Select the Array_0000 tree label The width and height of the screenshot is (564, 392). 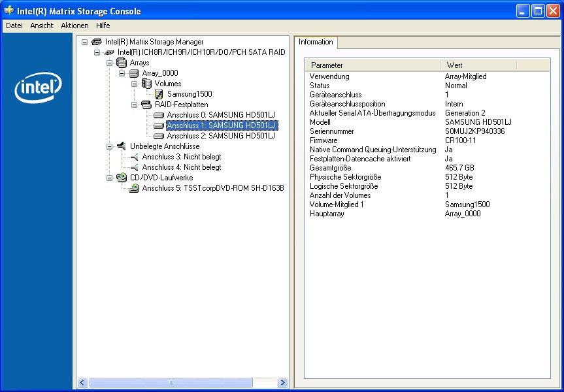[160, 73]
